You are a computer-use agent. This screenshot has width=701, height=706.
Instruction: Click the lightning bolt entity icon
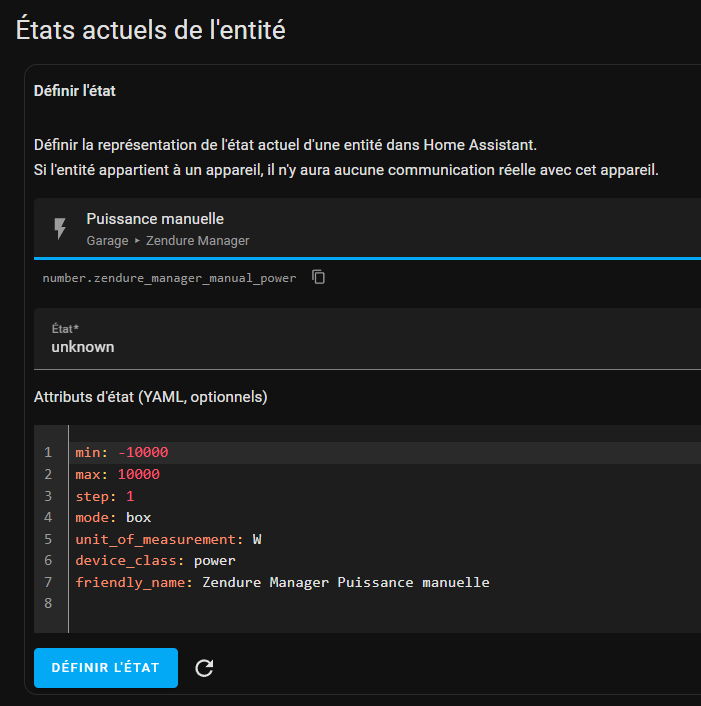60,229
